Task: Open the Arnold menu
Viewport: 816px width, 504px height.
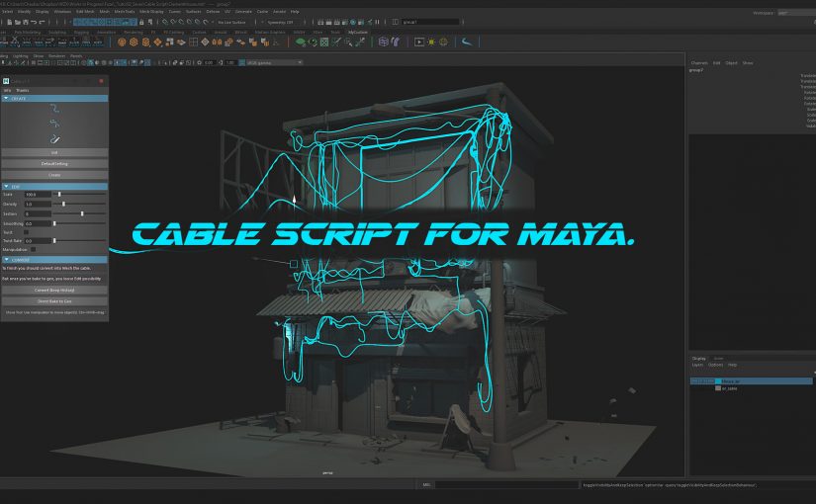Action: pyautogui.click(x=280, y=12)
